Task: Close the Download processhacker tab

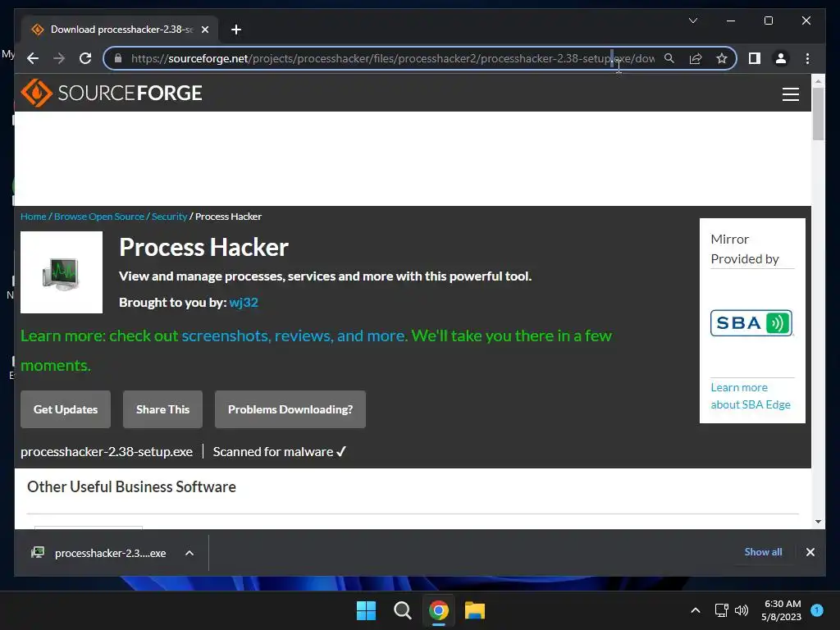Action: (x=204, y=30)
